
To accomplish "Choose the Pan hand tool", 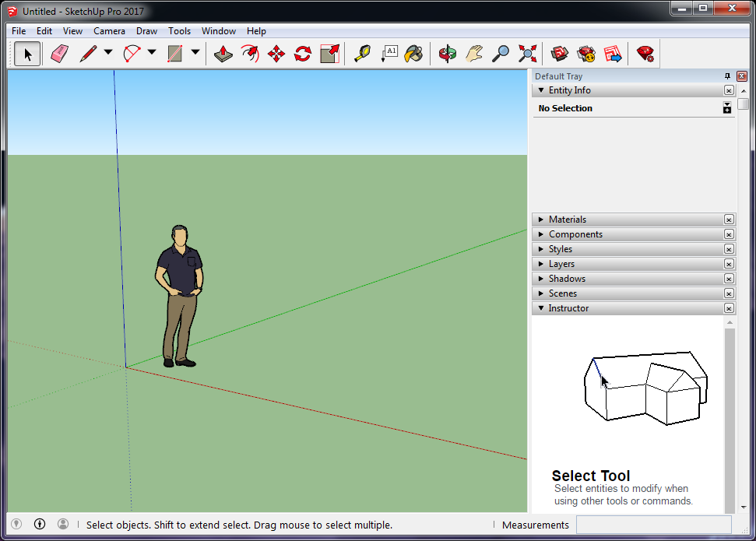I will pos(474,54).
